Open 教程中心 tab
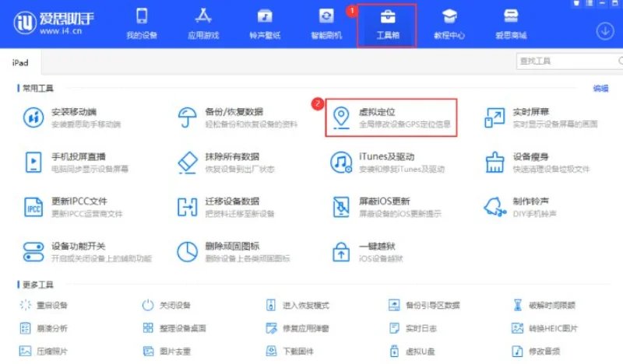The height and width of the screenshot is (364, 623). (x=449, y=24)
